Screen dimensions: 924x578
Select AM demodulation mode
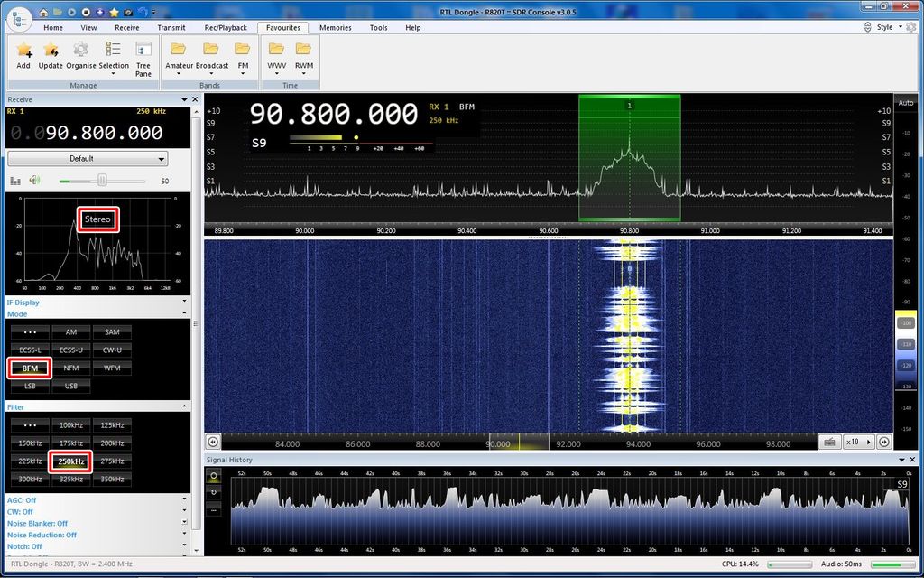(x=71, y=332)
